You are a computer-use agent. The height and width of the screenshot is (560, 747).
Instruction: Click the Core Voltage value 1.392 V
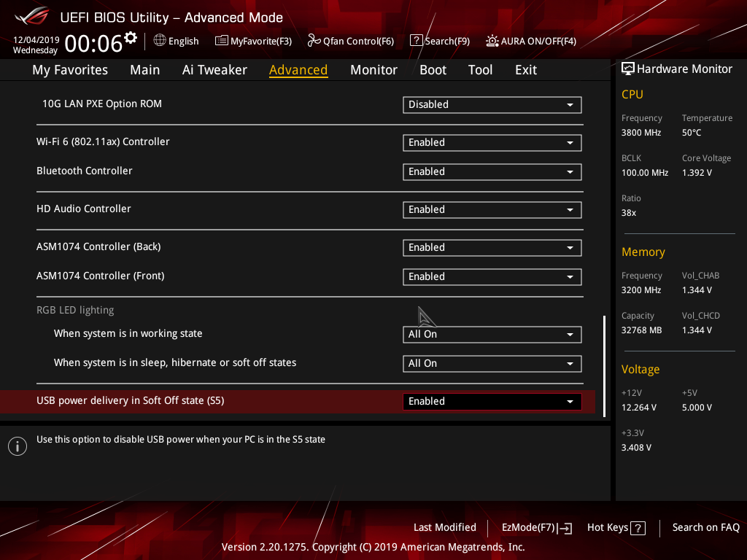pyautogui.click(x=697, y=172)
